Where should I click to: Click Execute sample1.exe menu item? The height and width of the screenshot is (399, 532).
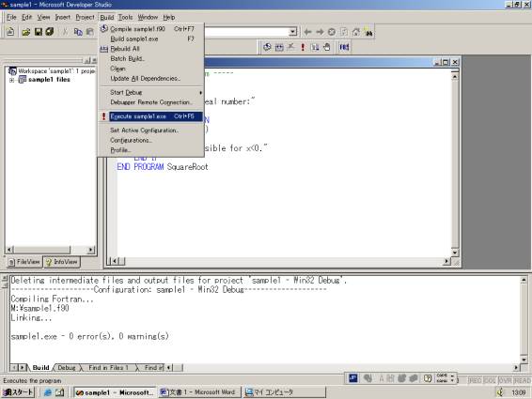click(x=151, y=116)
